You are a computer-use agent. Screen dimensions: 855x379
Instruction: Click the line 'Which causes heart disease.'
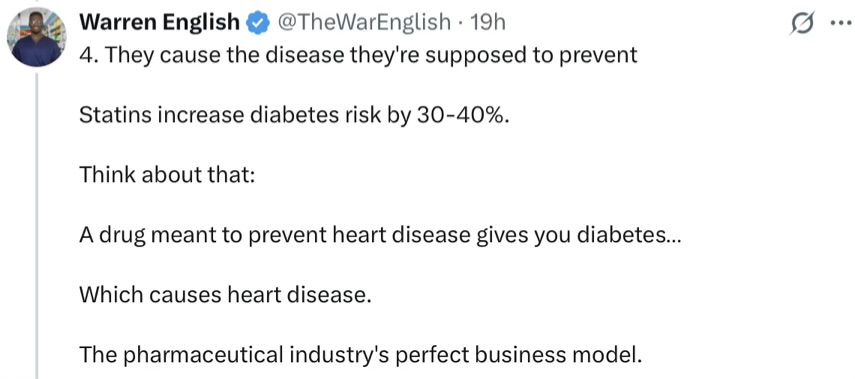(225, 295)
